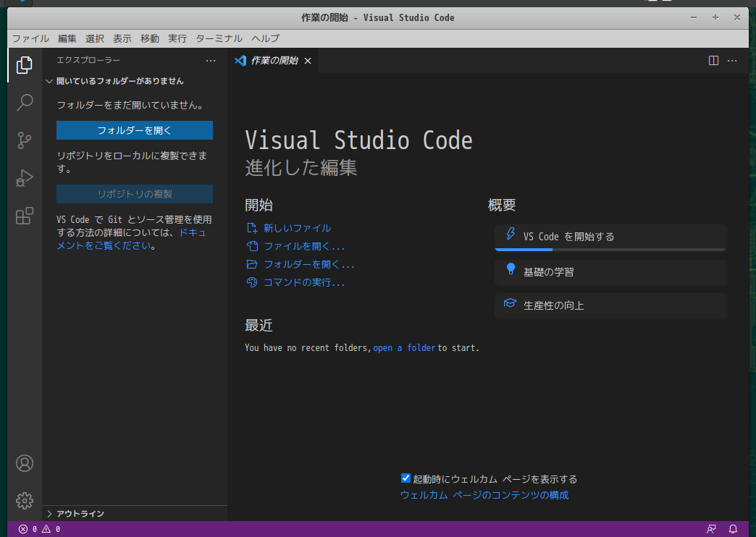Click the ファイルを開く icon
Screen dimensions: 756x537
pyautogui.click(x=252, y=246)
